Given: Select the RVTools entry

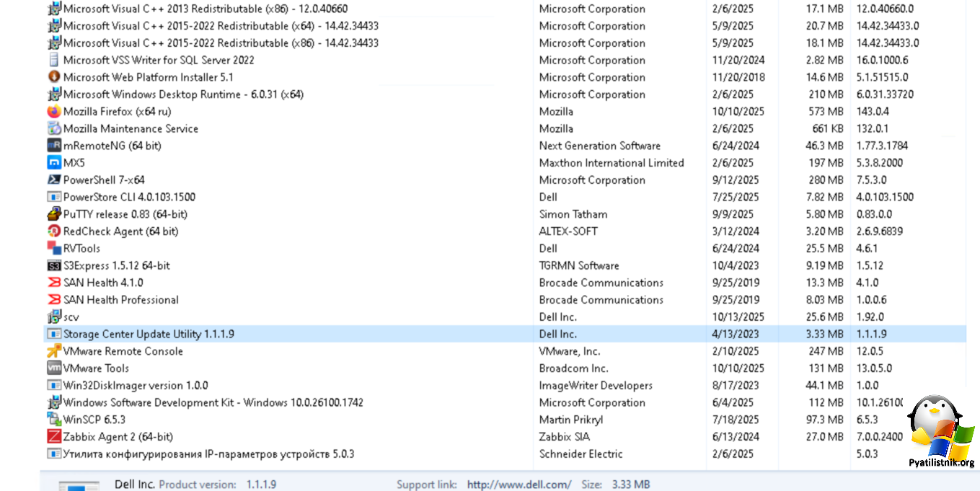Looking at the screenshot, I should click(x=81, y=249).
